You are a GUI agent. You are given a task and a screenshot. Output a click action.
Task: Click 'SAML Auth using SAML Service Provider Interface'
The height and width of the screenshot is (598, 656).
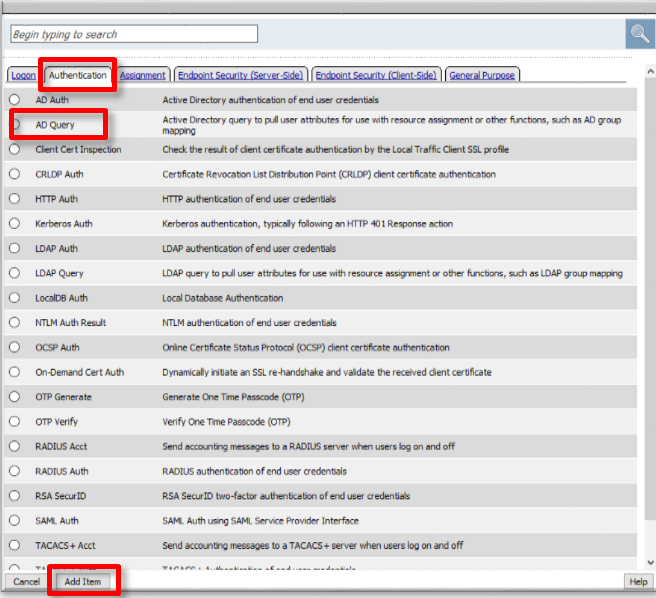click(x=260, y=521)
